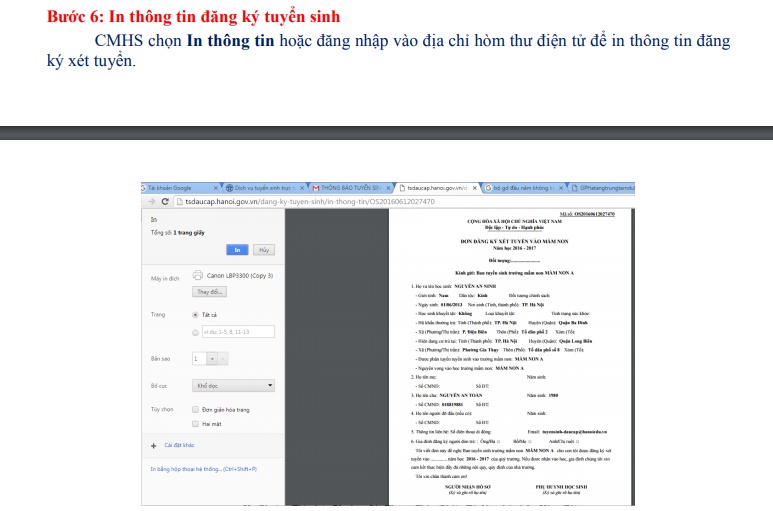The height and width of the screenshot is (511, 773).
Task: Open the Bố cục layout dropdown
Action: click(233, 385)
